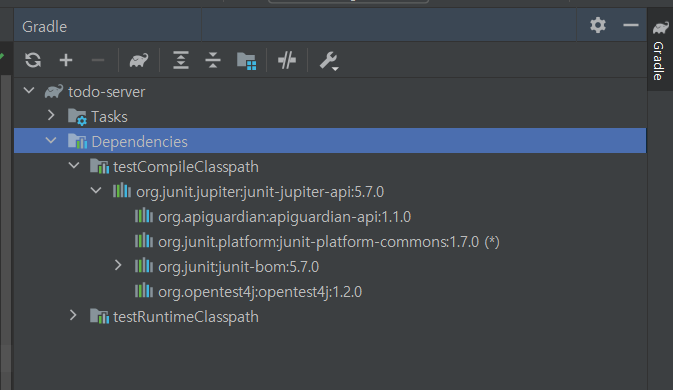Click junit-bom library icon
The height and width of the screenshot is (390, 673).
(x=144, y=266)
